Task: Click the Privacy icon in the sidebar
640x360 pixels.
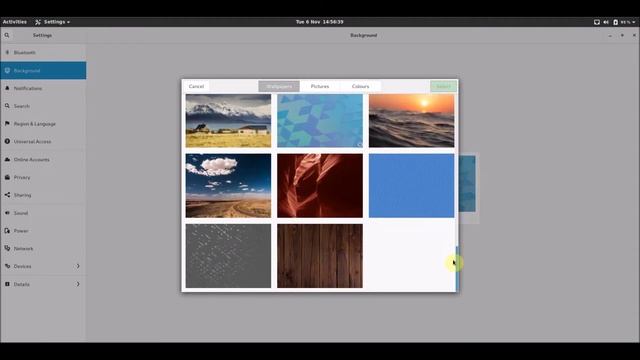Action: [x=7, y=177]
